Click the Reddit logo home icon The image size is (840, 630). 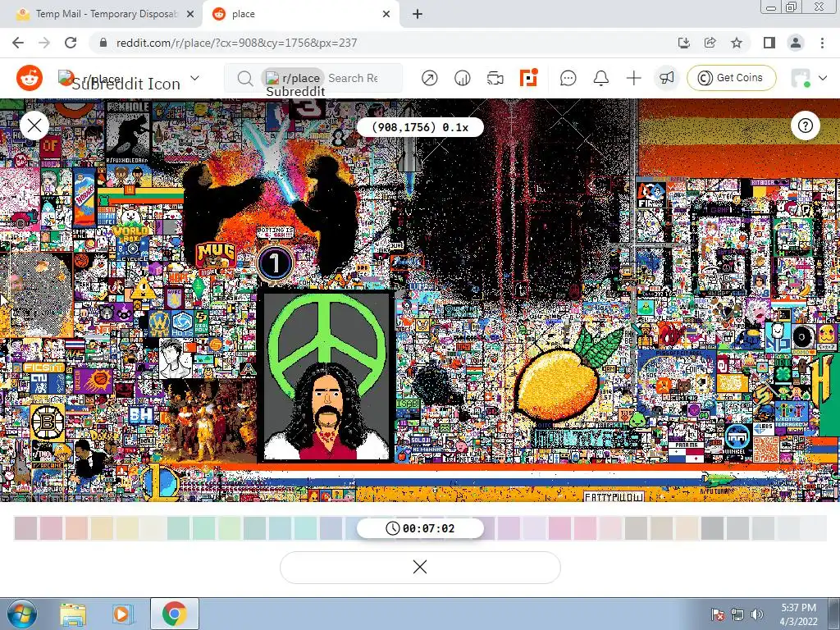coord(30,78)
